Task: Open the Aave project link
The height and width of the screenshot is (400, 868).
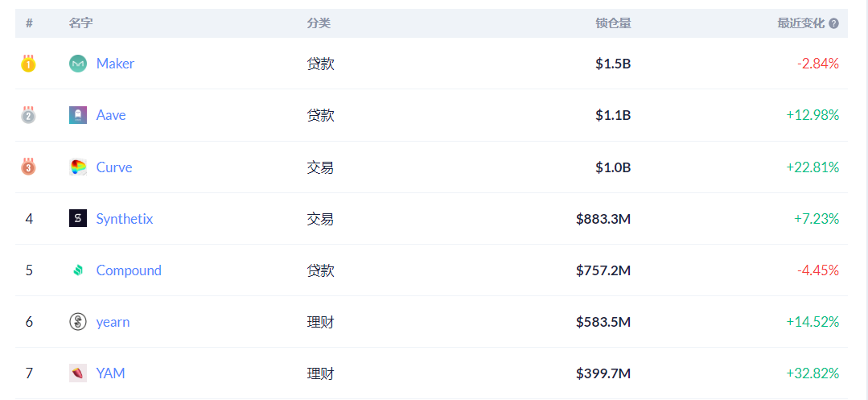Action: coord(111,115)
